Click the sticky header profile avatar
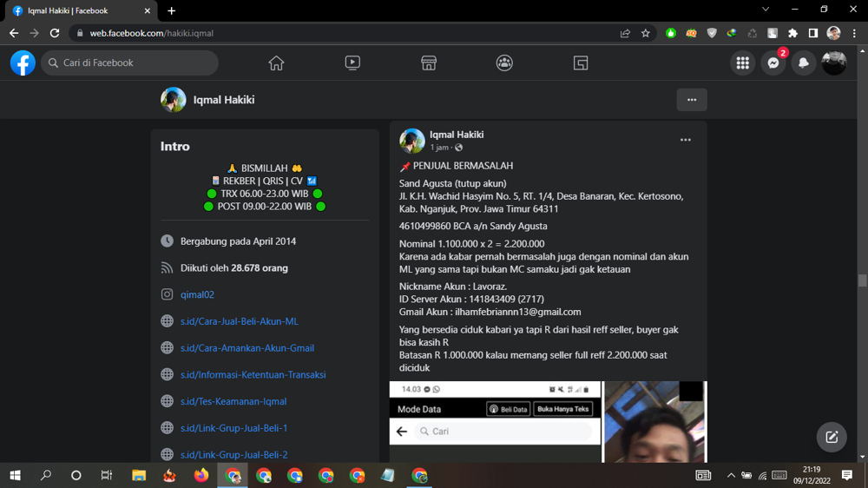The image size is (868, 488). point(174,100)
